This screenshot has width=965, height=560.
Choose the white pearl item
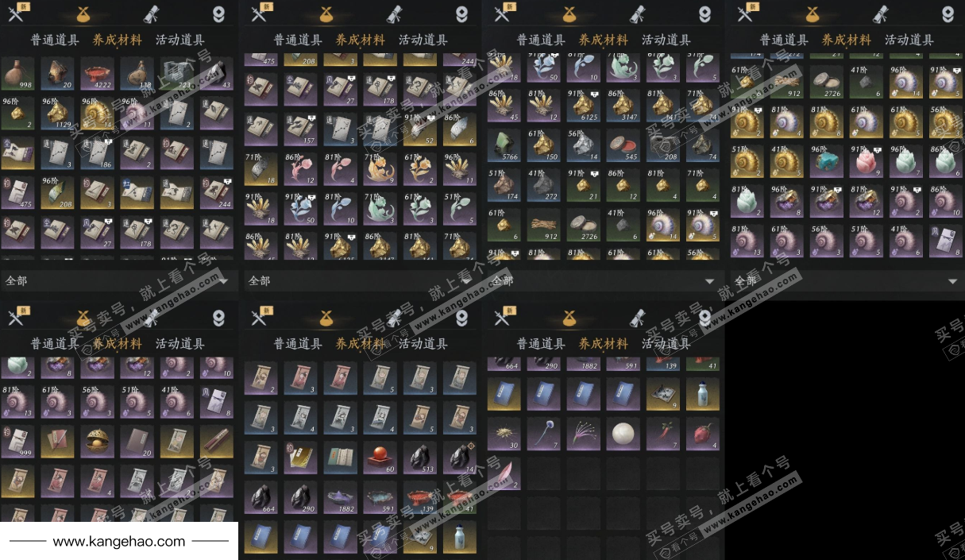click(623, 434)
